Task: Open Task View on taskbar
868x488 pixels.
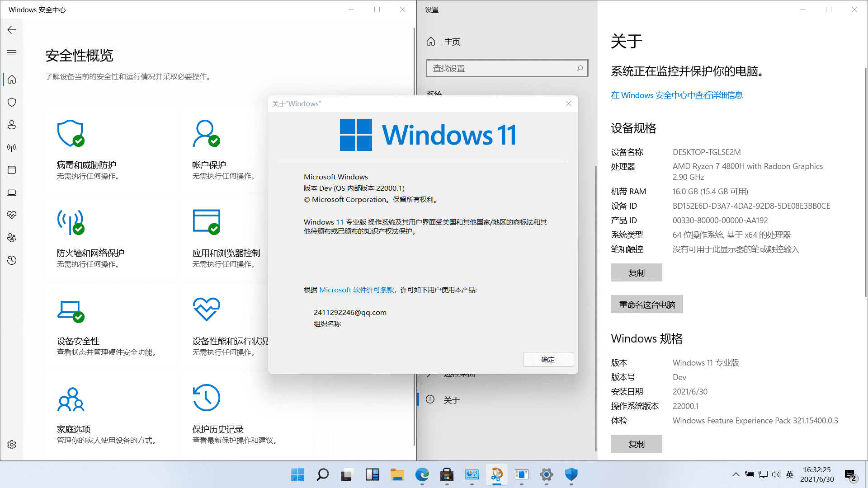Action: click(347, 474)
